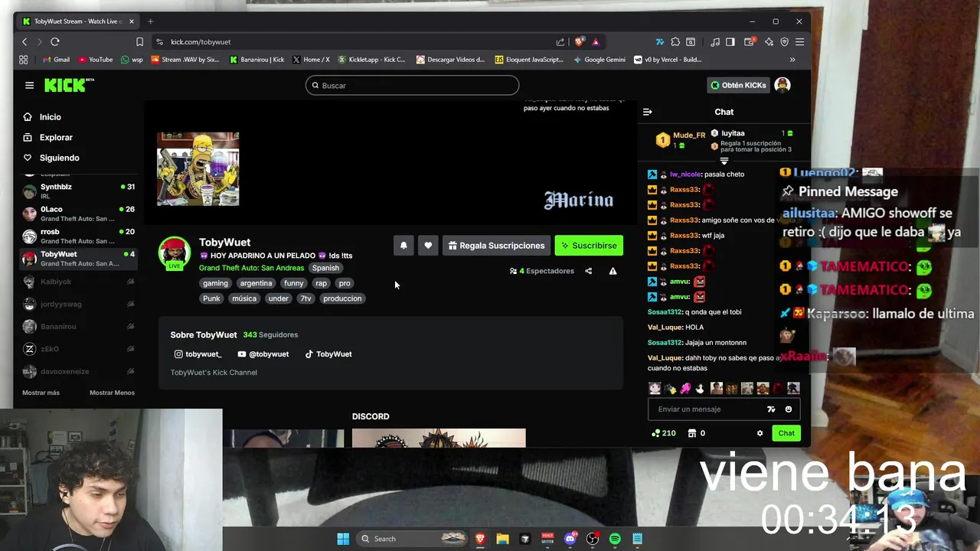Click the Suscribirse button

click(x=589, y=246)
